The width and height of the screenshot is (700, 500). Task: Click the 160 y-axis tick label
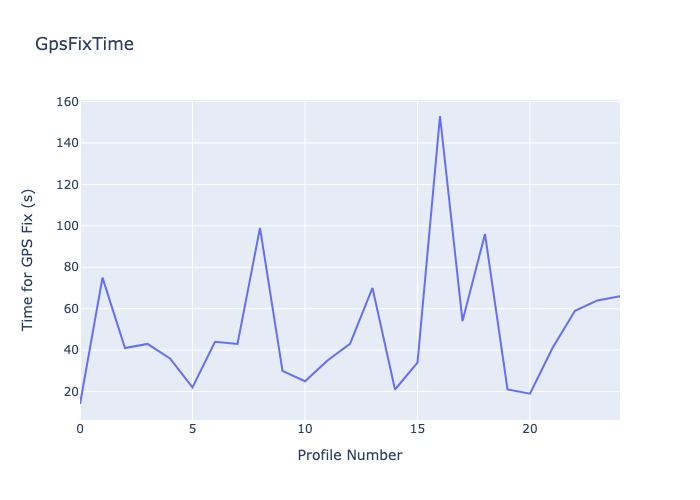(67, 102)
